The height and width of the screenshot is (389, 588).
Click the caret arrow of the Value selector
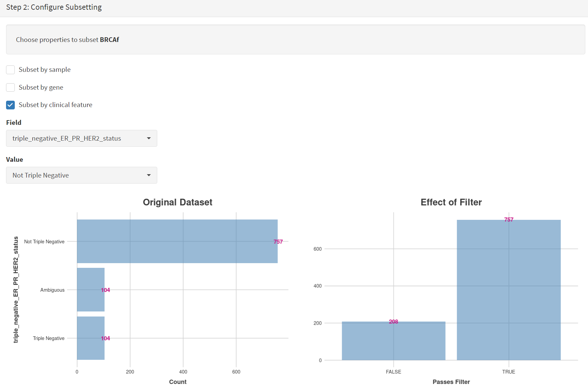[x=149, y=175]
